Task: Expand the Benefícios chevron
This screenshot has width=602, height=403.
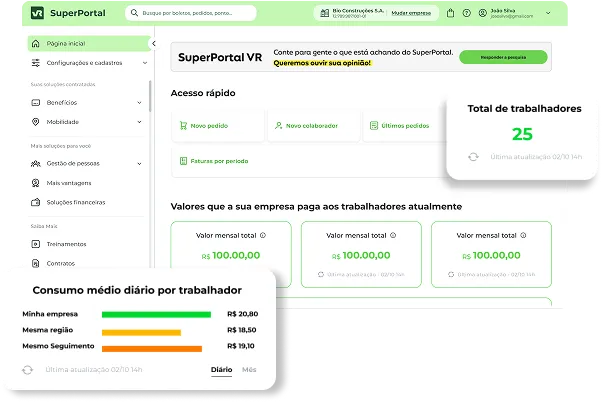Action: 139,102
